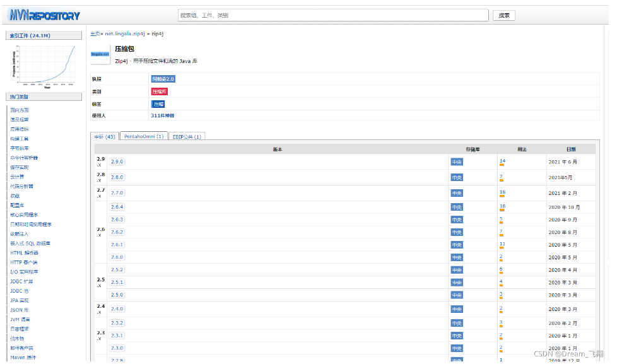The image size is (617, 364).
Task: Open usages count 11 for version 2.6.1
Action: coord(502,244)
